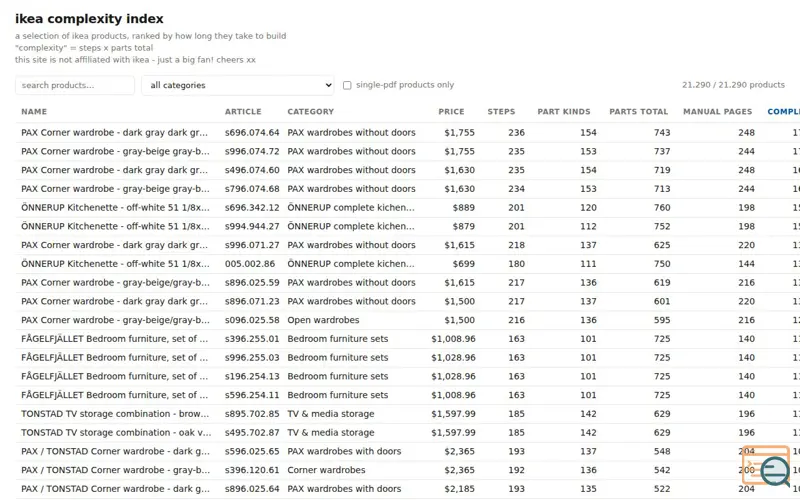
Task: Select article s996.074.72 cell
Action: click(252, 152)
